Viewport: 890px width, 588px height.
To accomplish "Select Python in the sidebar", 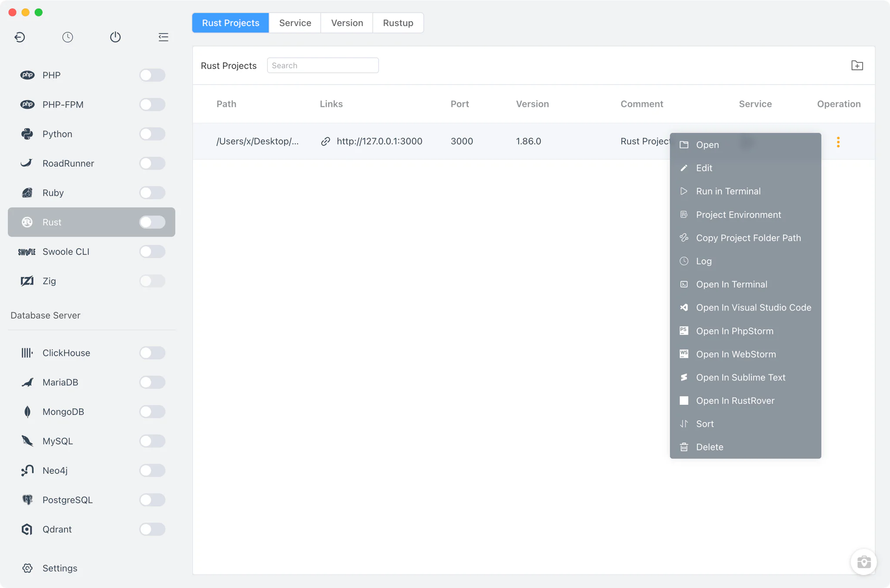I will [91, 134].
